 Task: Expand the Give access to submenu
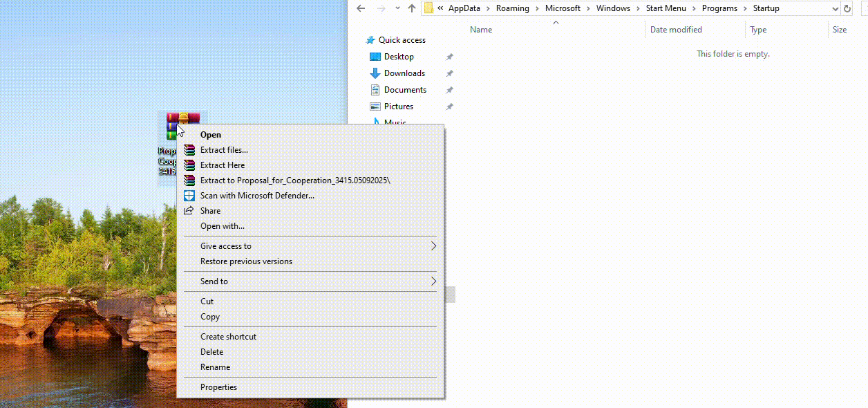(x=433, y=246)
